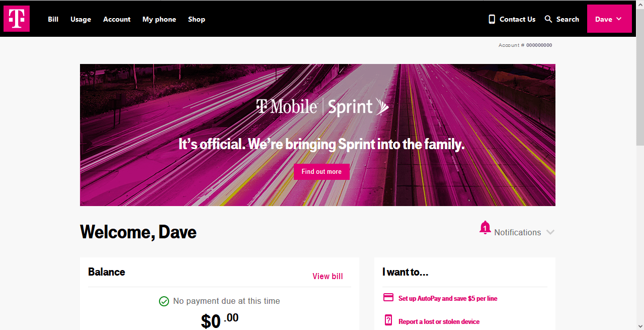The width and height of the screenshot is (644, 330).
Task: Click Set up AutoPay and save link
Action: click(448, 298)
